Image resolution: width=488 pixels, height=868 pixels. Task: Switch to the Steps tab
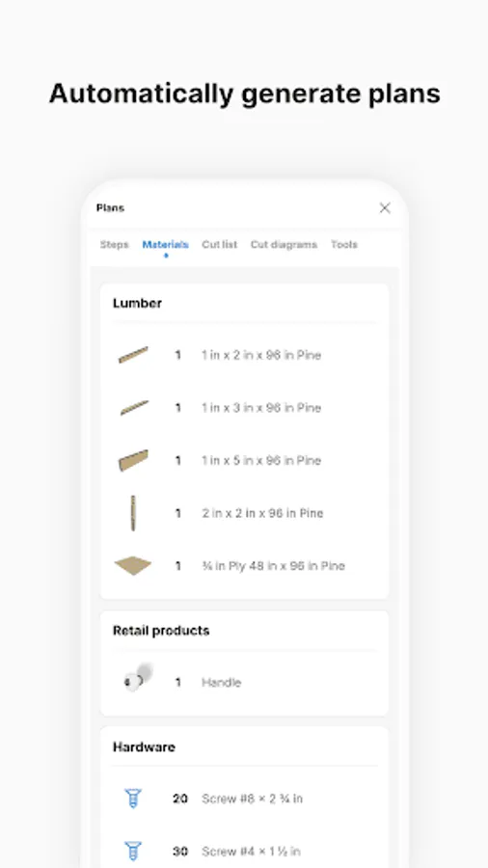click(x=114, y=245)
